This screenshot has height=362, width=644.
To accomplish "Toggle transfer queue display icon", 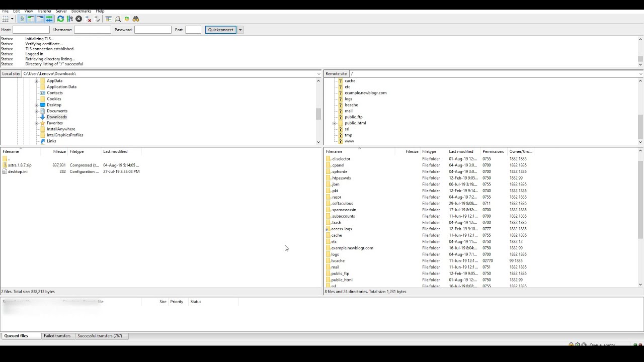I will [49, 19].
